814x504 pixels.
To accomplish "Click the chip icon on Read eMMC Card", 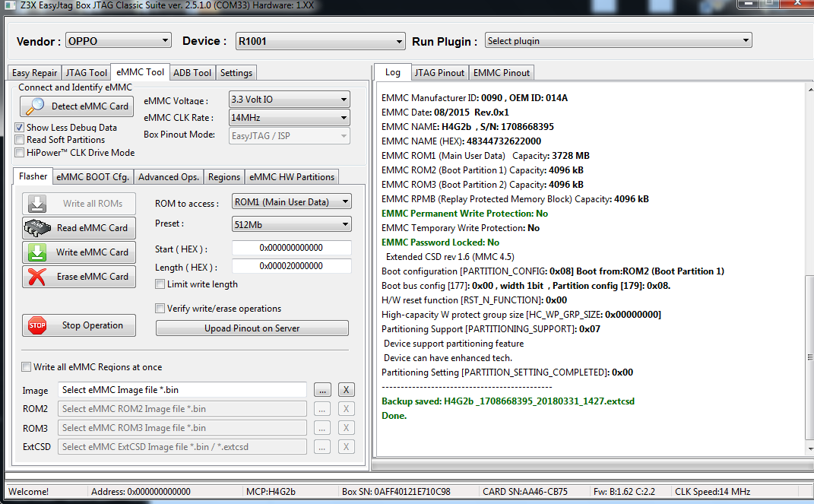I will [x=37, y=228].
